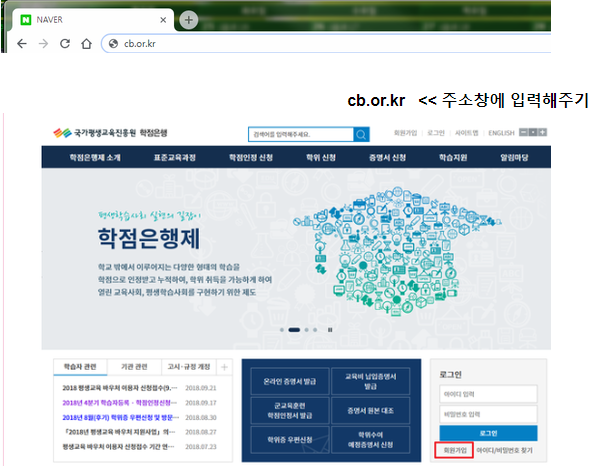
Task: Click the graduation cap banner image
Action: [x=397, y=252]
